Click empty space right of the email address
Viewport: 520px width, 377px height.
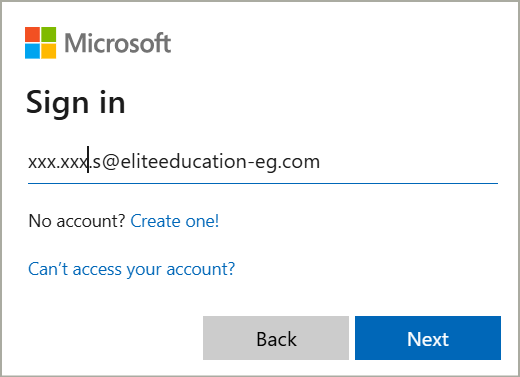point(409,162)
